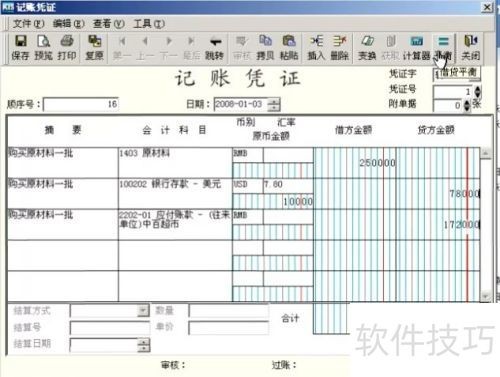Click original currency amount 10000

coord(273,201)
